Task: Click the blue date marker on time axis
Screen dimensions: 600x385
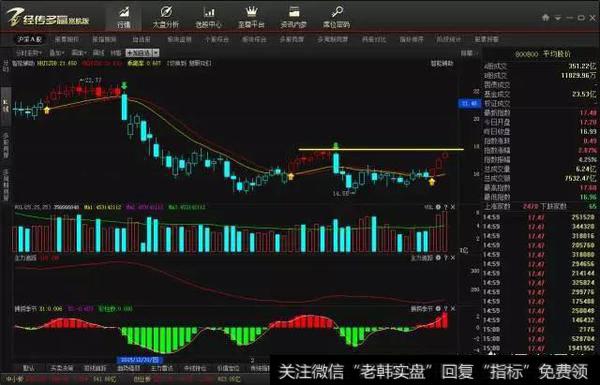Action: click(140, 360)
